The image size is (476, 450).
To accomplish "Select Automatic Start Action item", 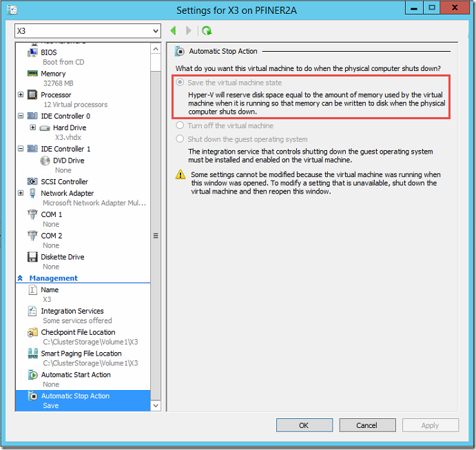I will coord(76,375).
